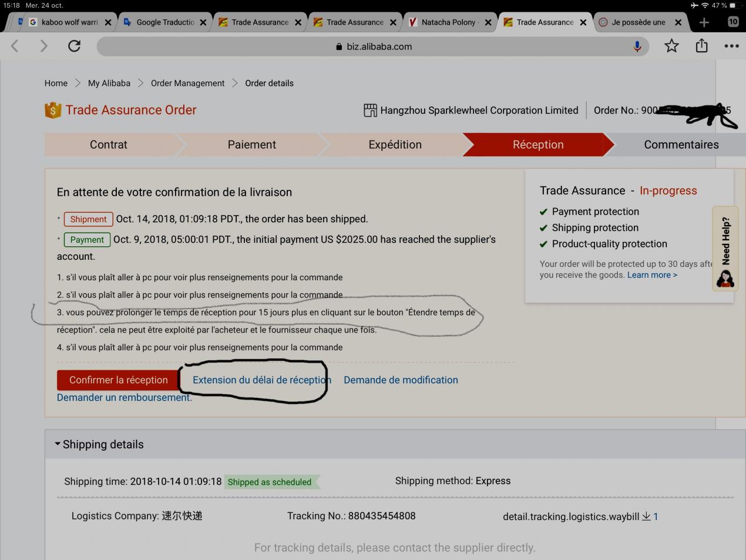Click the Confirmer la réception button

(x=119, y=380)
